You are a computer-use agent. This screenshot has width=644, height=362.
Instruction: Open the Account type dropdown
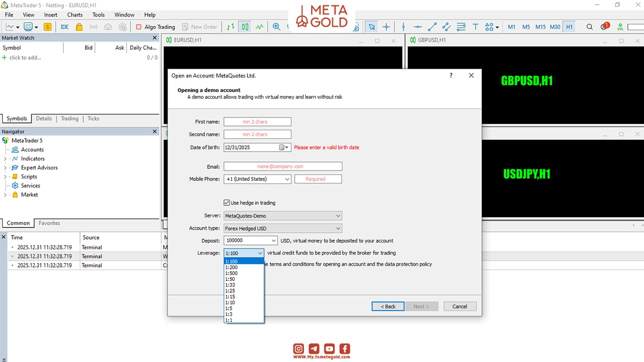click(283, 228)
